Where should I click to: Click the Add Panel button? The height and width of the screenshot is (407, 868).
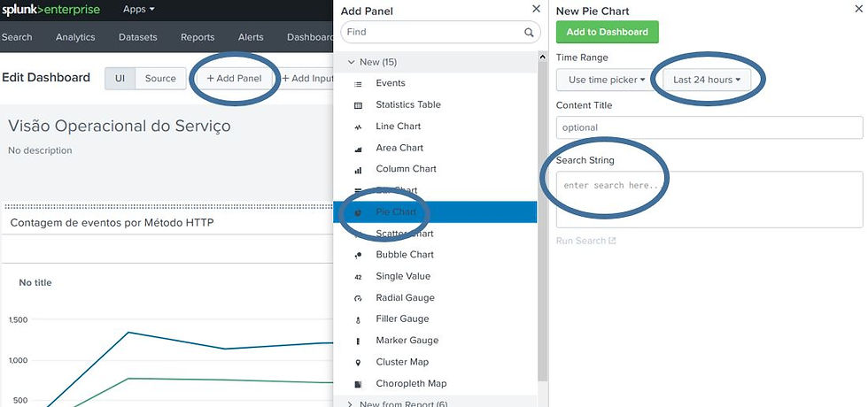(x=234, y=79)
